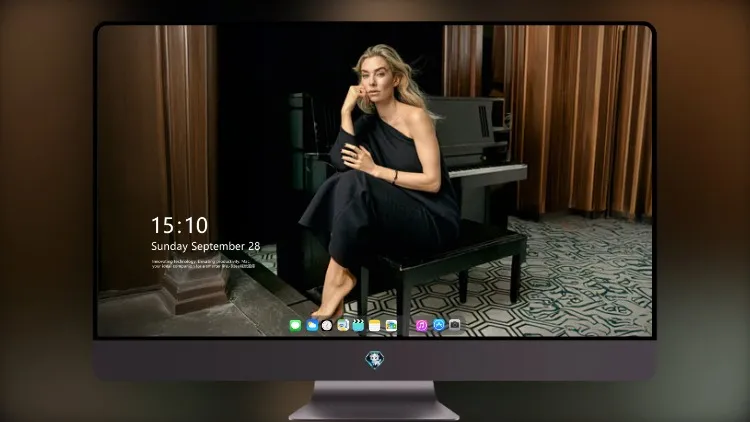The image size is (750, 422).
Task: Open the Maps app in dock
Action: click(x=343, y=326)
